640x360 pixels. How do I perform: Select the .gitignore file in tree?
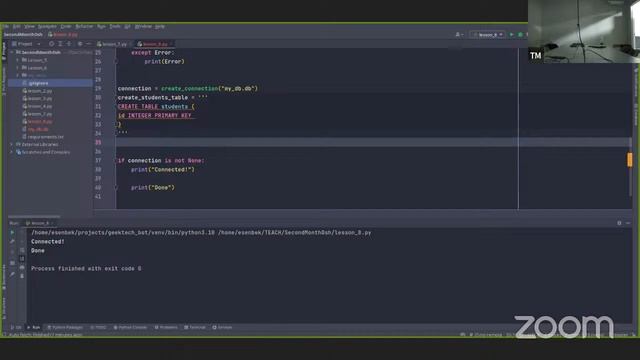(x=38, y=83)
